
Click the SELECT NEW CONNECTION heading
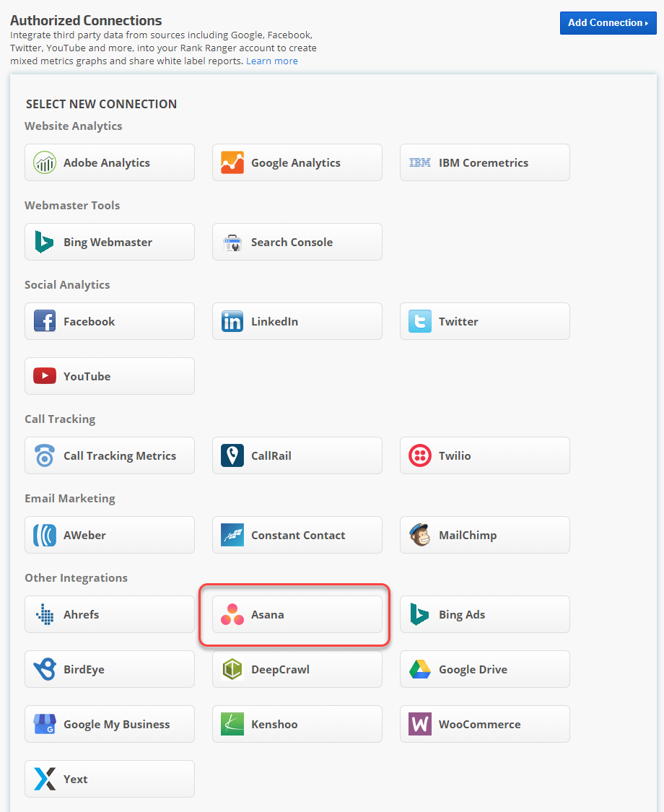(102, 103)
